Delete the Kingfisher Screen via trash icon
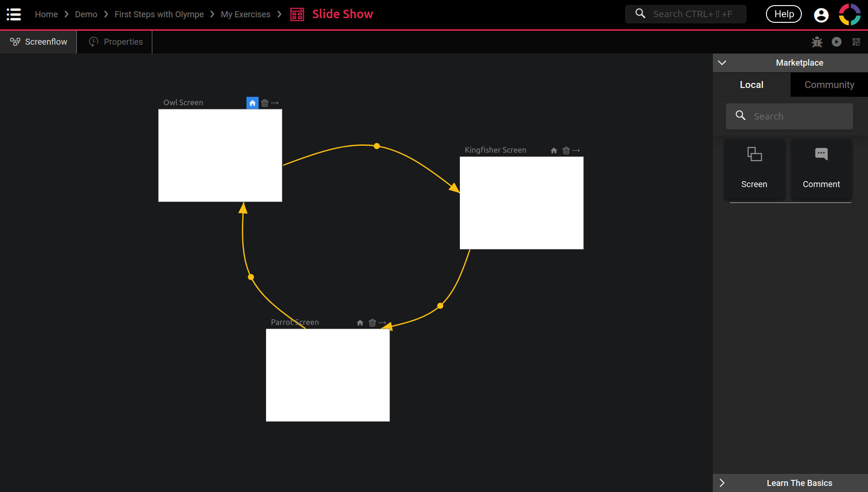Screen dimensions: 868x492 (566, 150)
